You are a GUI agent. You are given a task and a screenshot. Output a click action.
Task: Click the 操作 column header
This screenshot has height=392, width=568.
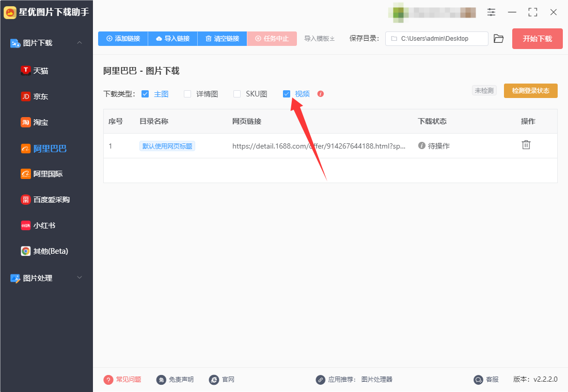[528, 121]
